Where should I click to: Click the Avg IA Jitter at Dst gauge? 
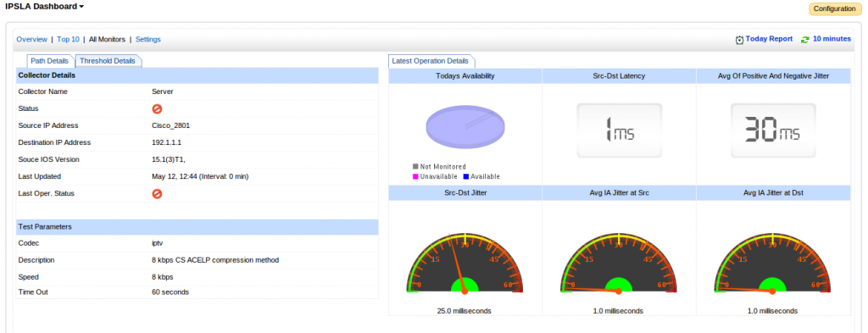coord(773,263)
